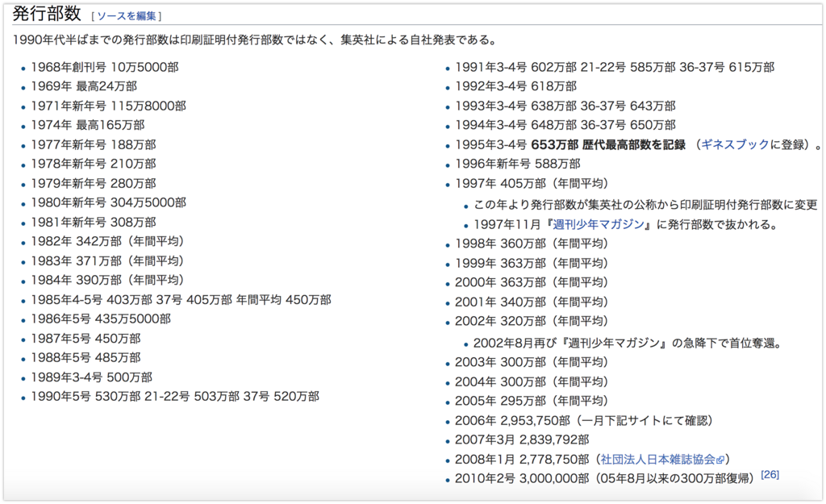
Task: Select the 1983年 371万部 entry
Action: [107, 260]
